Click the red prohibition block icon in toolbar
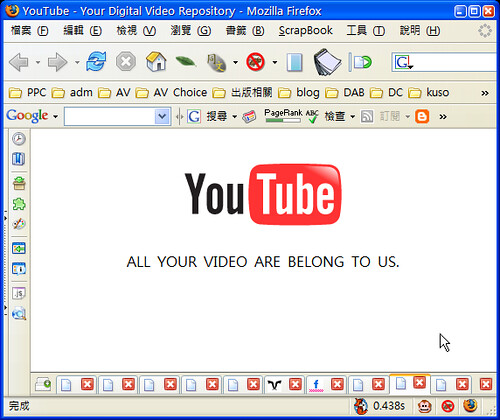 [x=255, y=62]
